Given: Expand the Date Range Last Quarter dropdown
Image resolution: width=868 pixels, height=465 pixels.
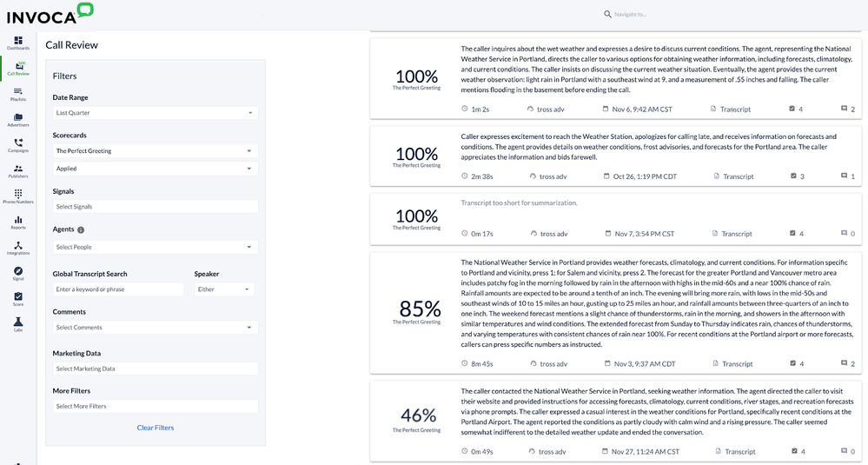Looking at the screenshot, I should (155, 113).
